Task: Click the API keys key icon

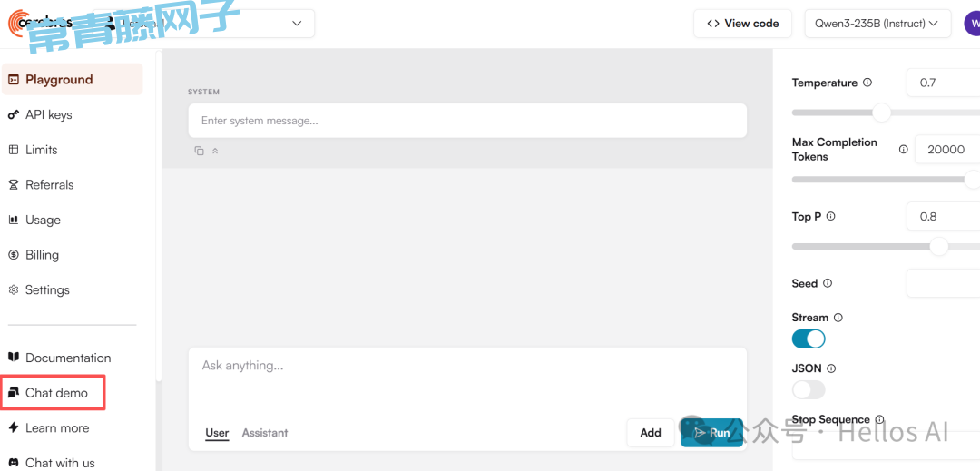Action: (14, 115)
